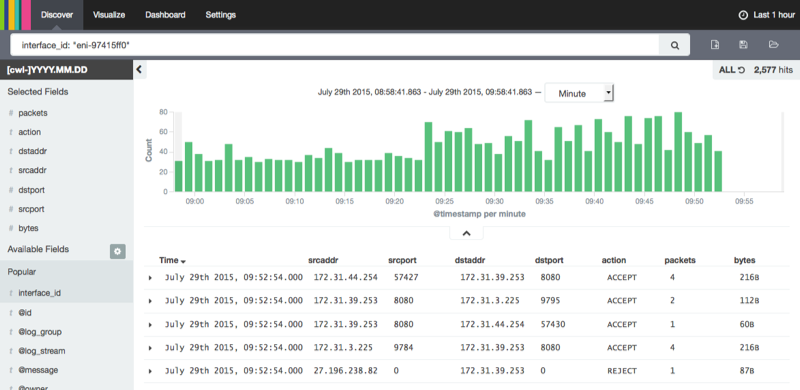Click the ALL reset button
The image size is (800, 390).
click(x=732, y=70)
